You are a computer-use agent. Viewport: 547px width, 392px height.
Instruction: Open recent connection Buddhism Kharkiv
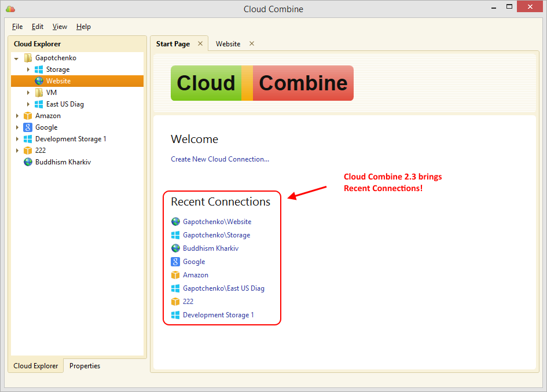point(211,248)
